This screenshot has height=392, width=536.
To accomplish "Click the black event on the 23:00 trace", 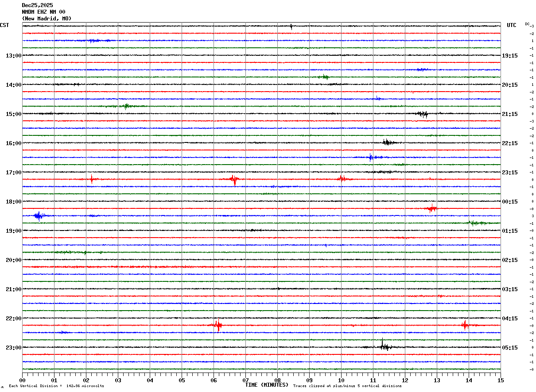I will click(x=384, y=346).
